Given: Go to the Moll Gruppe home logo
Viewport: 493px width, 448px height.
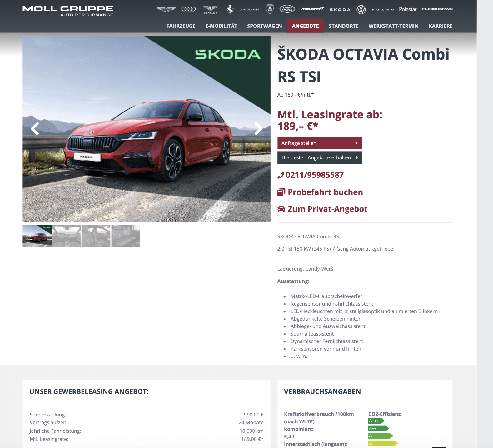Looking at the screenshot, I should pos(68,11).
